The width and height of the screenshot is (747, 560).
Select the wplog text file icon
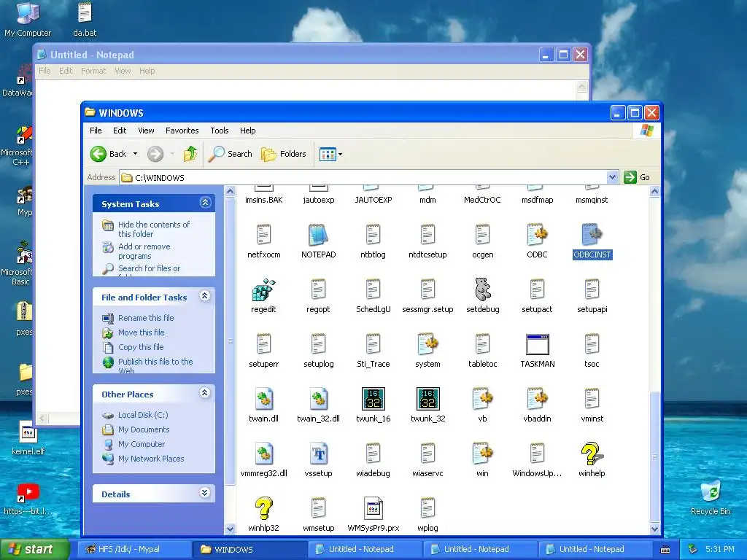(x=427, y=508)
